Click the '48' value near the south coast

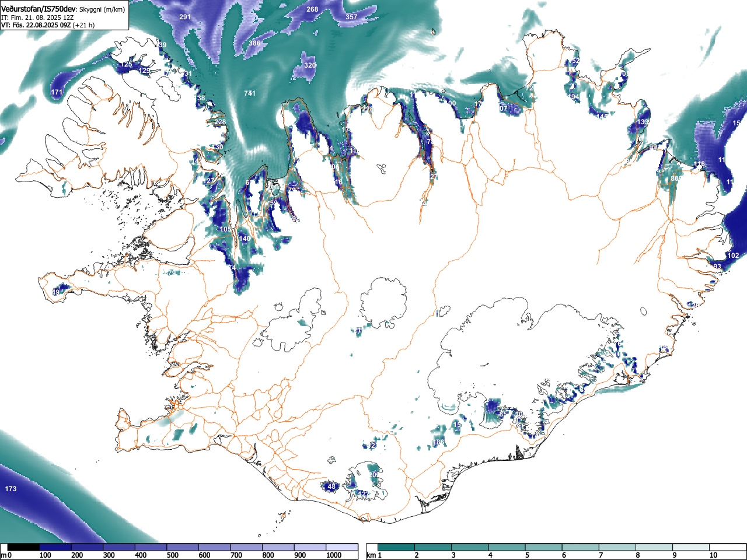331,487
